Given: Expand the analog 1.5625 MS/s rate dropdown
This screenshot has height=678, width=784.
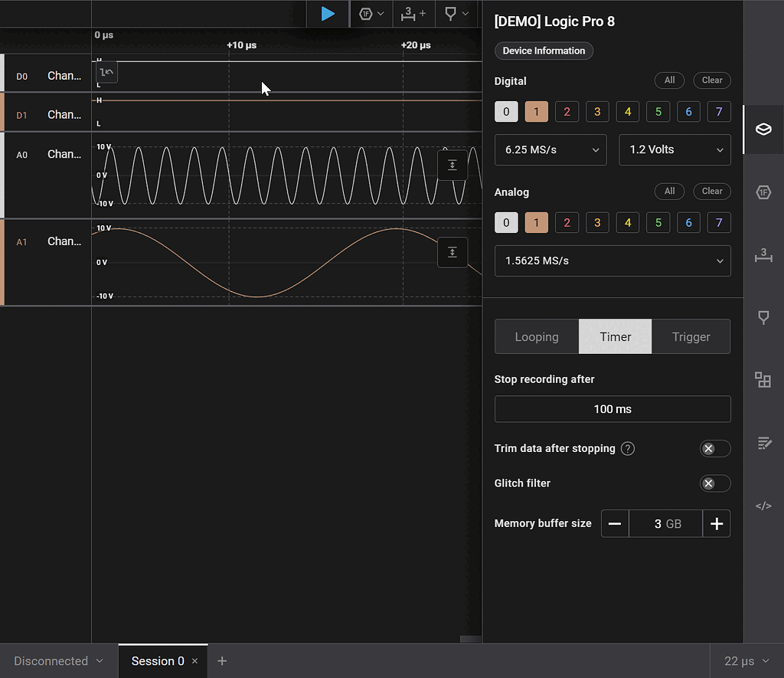Looking at the screenshot, I should pyautogui.click(x=612, y=260).
